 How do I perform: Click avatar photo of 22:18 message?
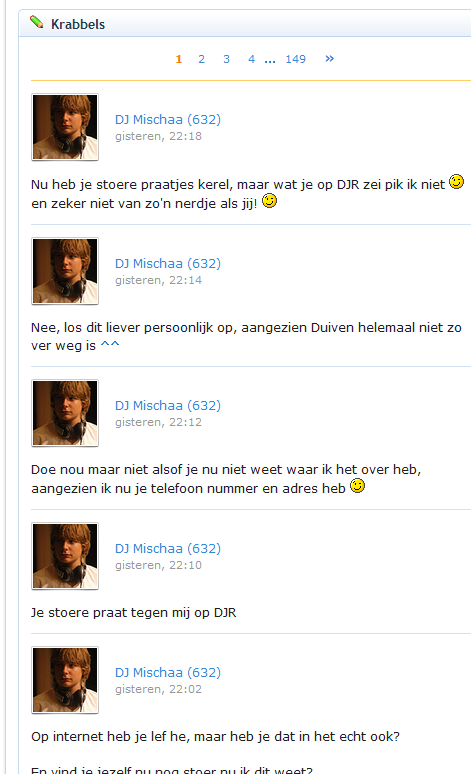[x=65, y=127]
